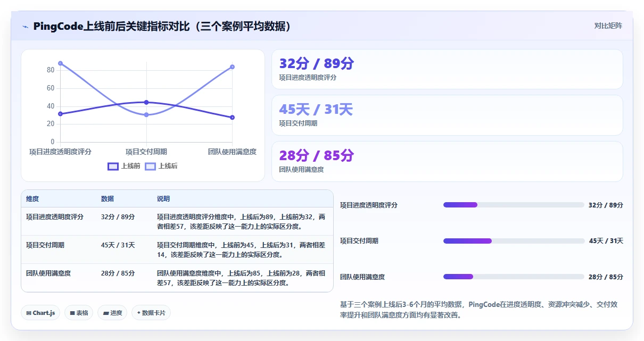Click the 上线后 point at 项目进度透明度评分
Screen dimensions: 644x341
click(60, 63)
